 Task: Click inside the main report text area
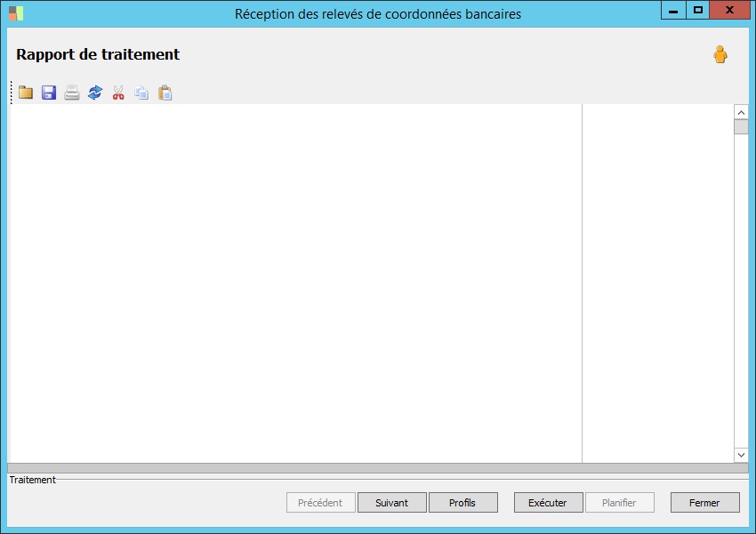[x=295, y=283]
